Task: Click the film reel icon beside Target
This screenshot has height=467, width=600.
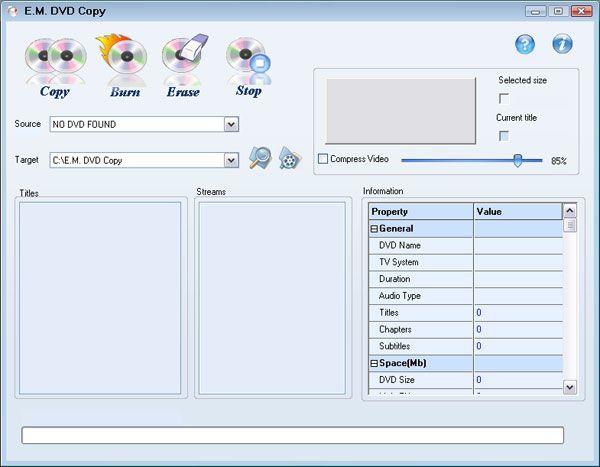Action: 289,158
